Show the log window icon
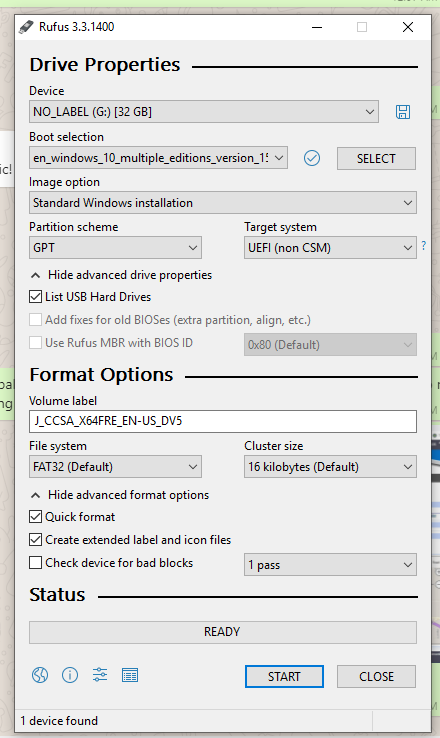Viewport: 440px width, 738px height. coord(130,675)
